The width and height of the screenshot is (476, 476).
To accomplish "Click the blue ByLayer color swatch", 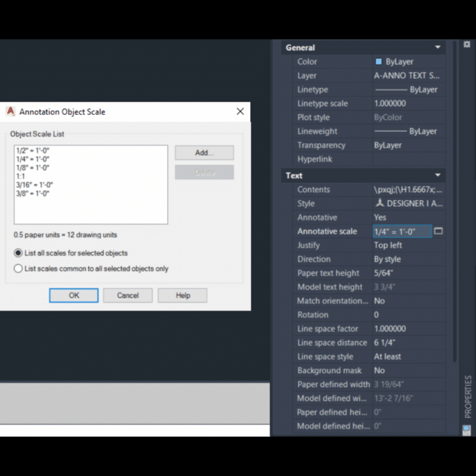I will [x=379, y=62].
